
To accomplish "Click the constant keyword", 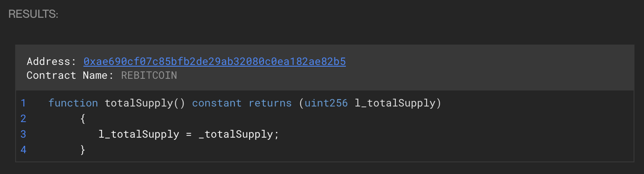I will coord(217,103).
